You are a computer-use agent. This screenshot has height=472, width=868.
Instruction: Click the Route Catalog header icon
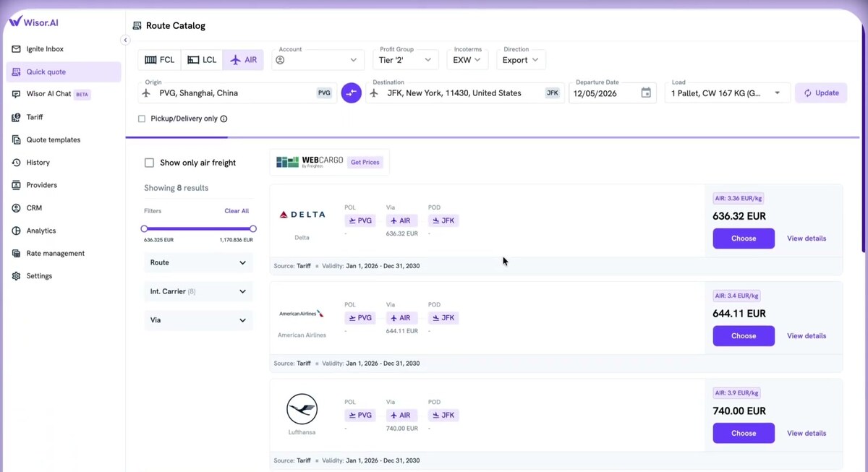137,25
